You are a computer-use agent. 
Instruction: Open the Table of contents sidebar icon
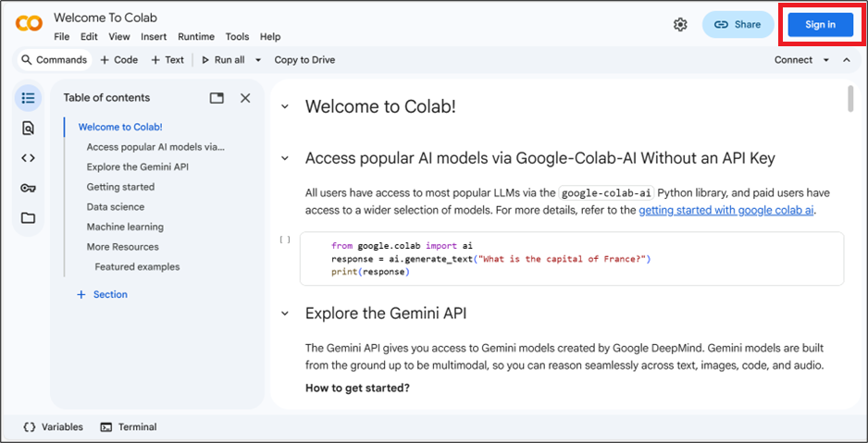[29, 98]
